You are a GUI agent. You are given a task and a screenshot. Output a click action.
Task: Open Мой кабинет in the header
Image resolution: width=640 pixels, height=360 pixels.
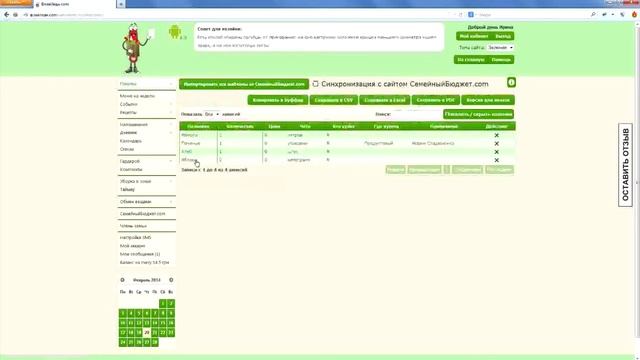tap(473, 36)
